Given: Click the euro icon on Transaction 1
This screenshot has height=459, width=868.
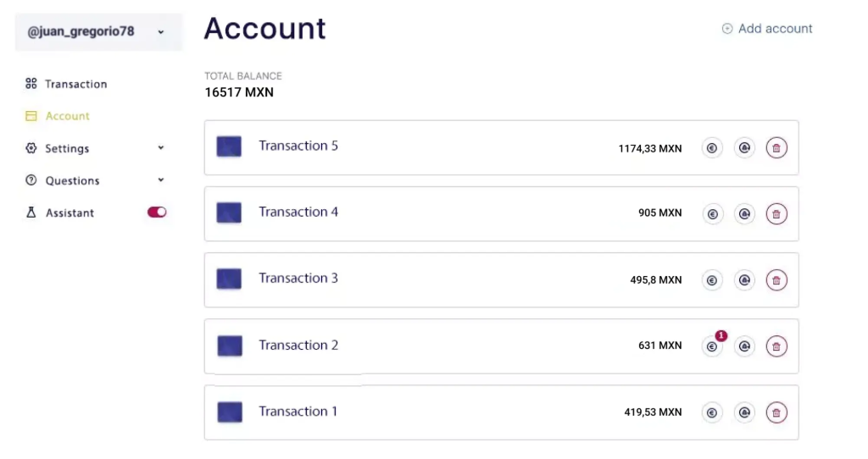Looking at the screenshot, I should point(712,412).
